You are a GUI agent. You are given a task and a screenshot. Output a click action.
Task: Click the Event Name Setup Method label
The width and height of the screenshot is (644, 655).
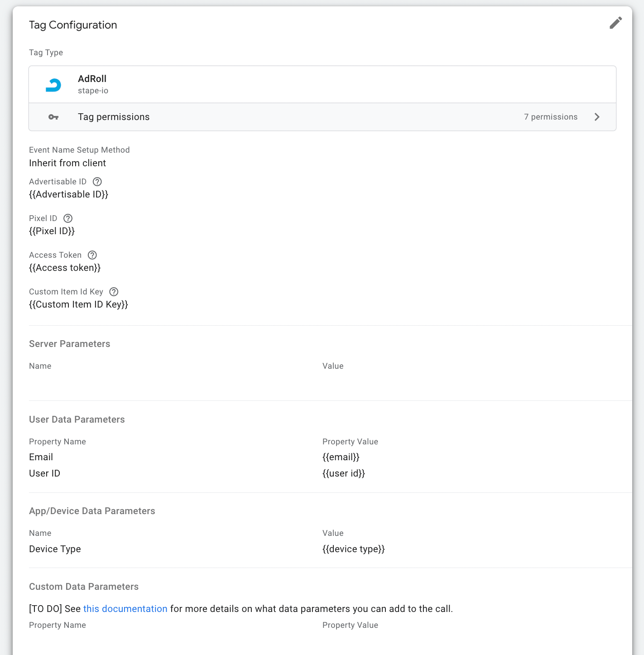coord(79,150)
